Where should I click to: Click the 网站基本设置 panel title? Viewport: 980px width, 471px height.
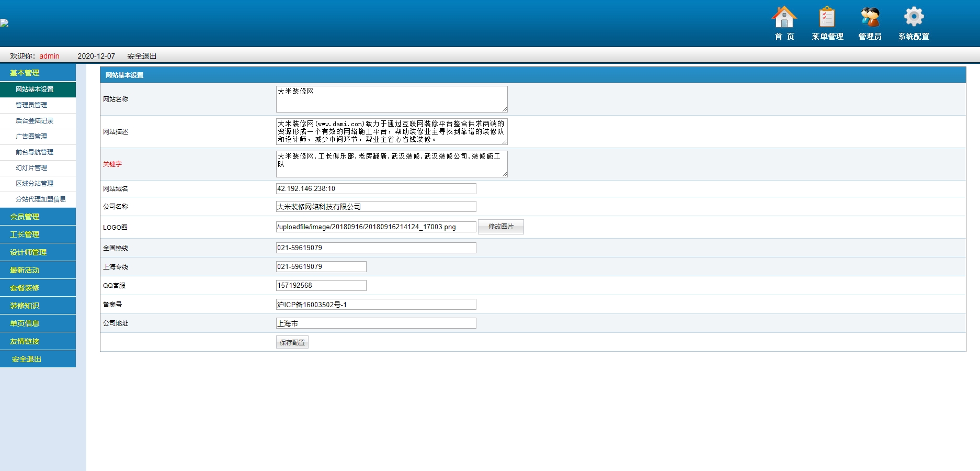124,75
